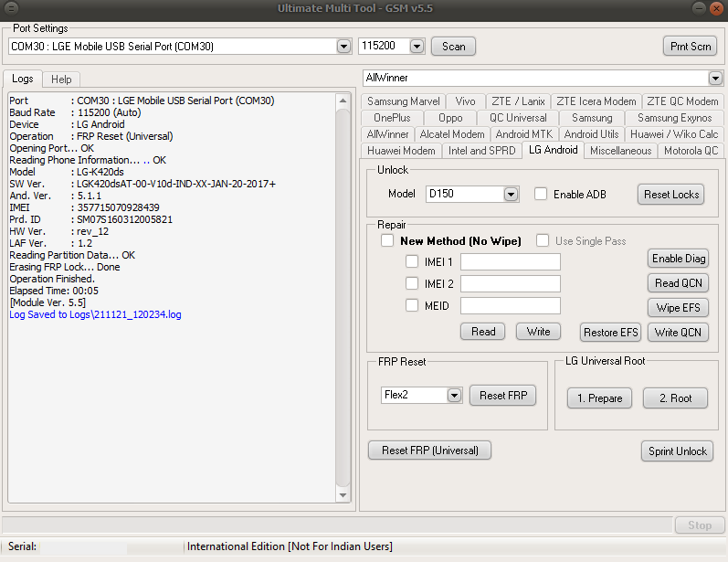This screenshot has height=562, width=728.
Task: Open the Unlock Model D150 dropdown
Action: pyautogui.click(x=512, y=194)
